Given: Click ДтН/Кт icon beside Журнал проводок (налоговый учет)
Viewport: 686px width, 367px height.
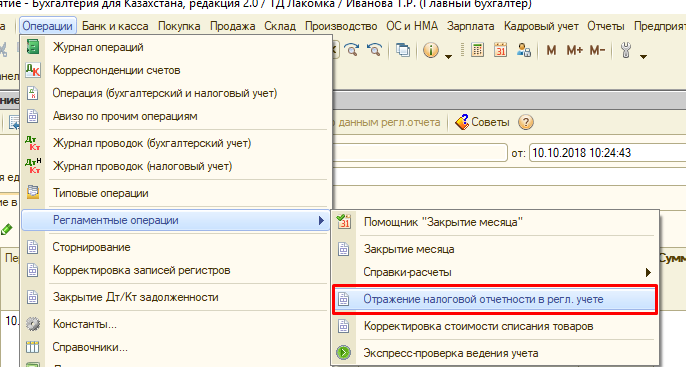Looking at the screenshot, I should [x=33, y=166].
